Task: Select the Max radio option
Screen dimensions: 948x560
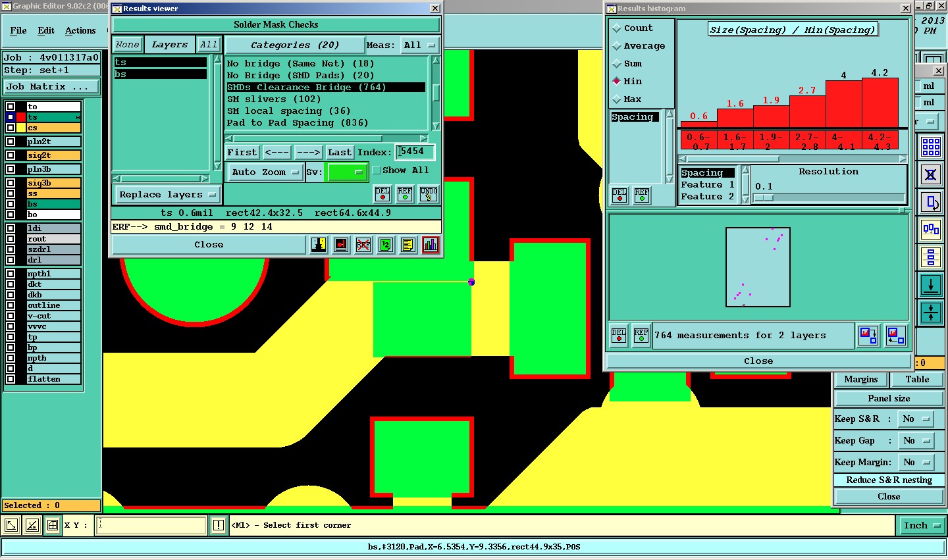Action: tap(617, 99)
